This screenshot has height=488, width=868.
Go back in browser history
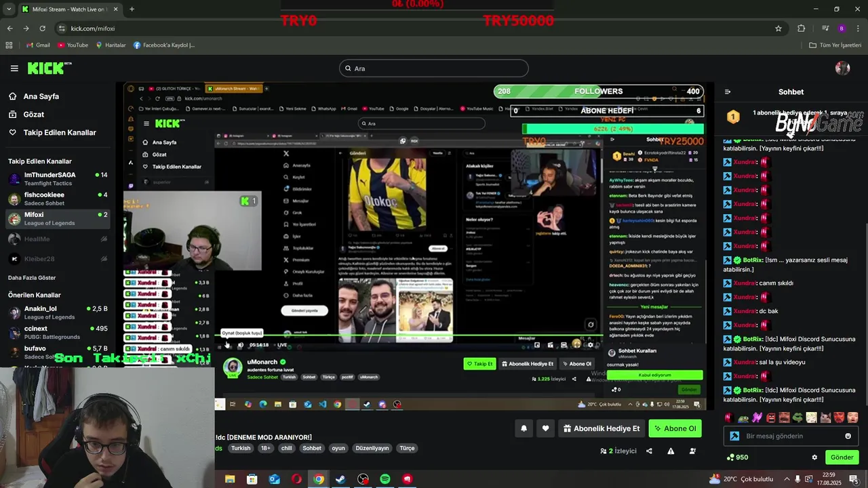pyautogui.click(x=9, y=28)
